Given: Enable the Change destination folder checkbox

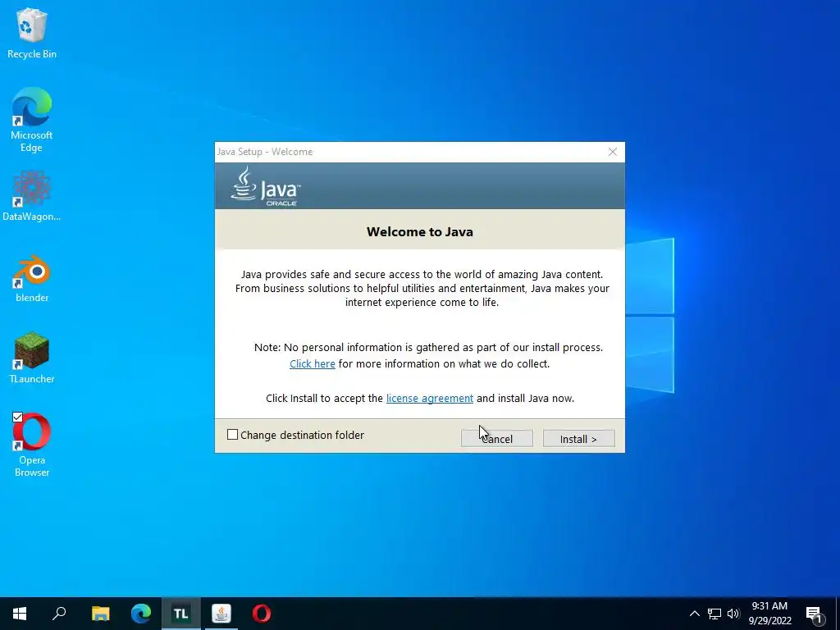Looking at the screenshot, I should (x=232, y=435).
